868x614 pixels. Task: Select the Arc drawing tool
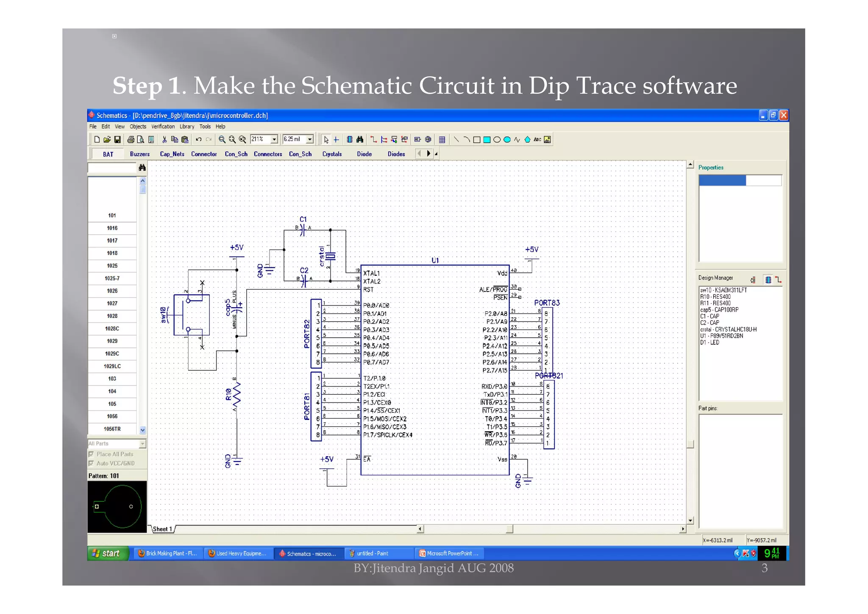pyautogui.click(x=466, y=139)
